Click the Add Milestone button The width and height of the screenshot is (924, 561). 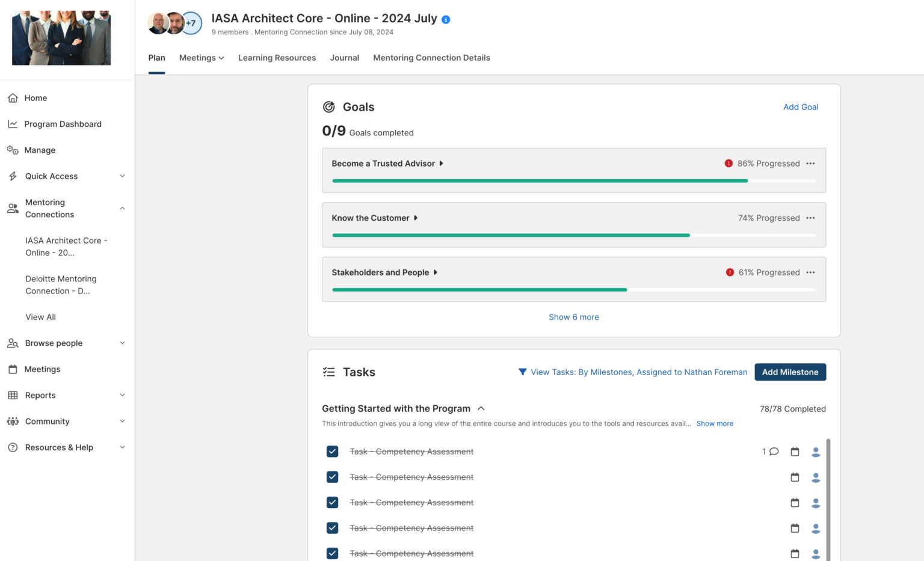(790, 372)
